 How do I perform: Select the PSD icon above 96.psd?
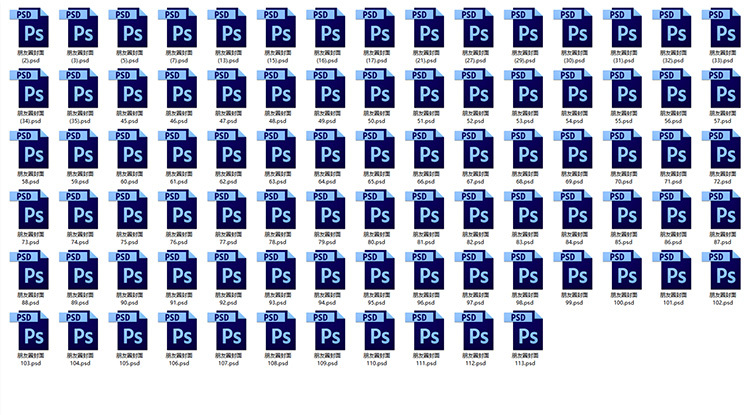tap(425, 270)
